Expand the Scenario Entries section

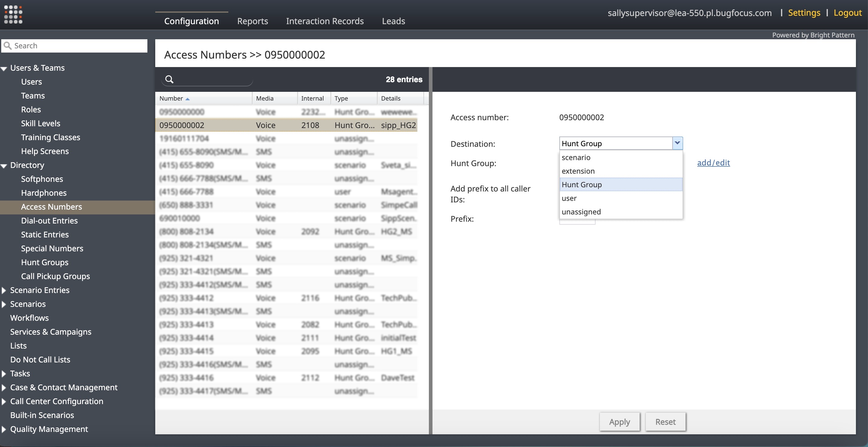pos(4,290)
